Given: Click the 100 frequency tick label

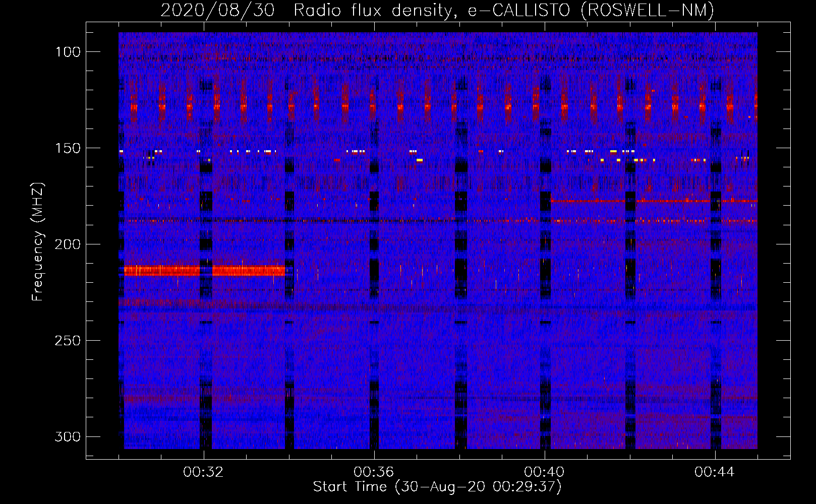Looking at the screenshot, I should pos(67,52).
